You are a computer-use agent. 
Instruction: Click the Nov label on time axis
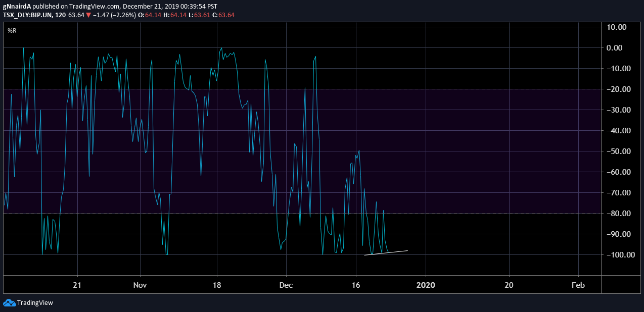[x=140, y=285]
